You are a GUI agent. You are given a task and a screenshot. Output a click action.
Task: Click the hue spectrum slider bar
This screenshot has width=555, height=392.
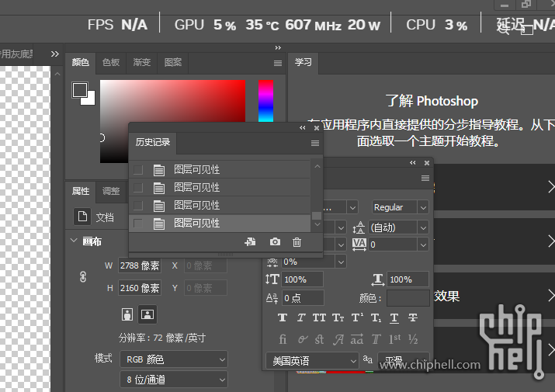tap(265, 101)
